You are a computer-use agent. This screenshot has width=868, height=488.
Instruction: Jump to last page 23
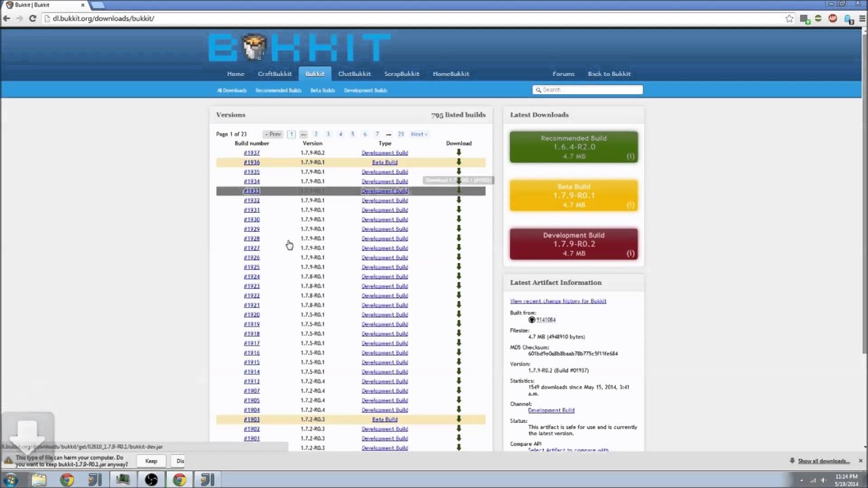coord(401,134)
